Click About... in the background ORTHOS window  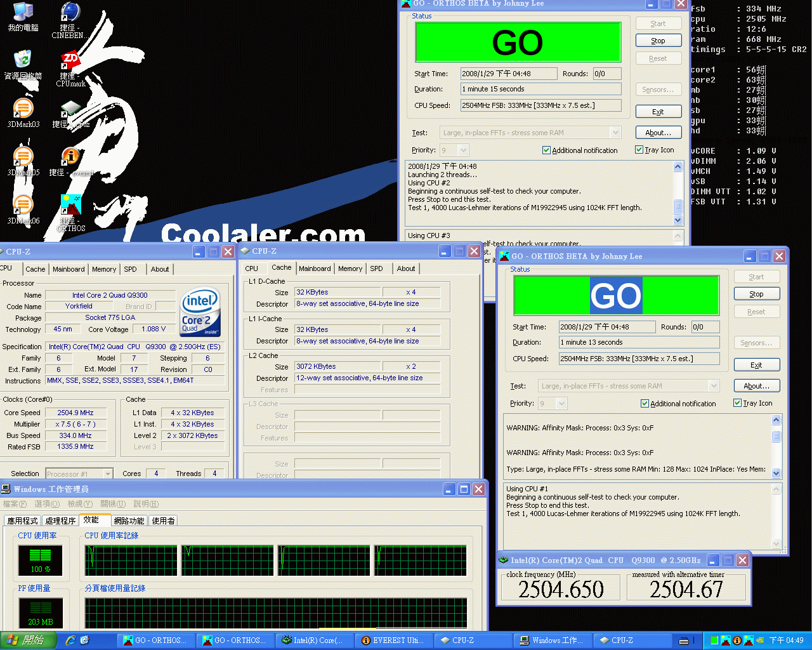(x=658, y=133)
